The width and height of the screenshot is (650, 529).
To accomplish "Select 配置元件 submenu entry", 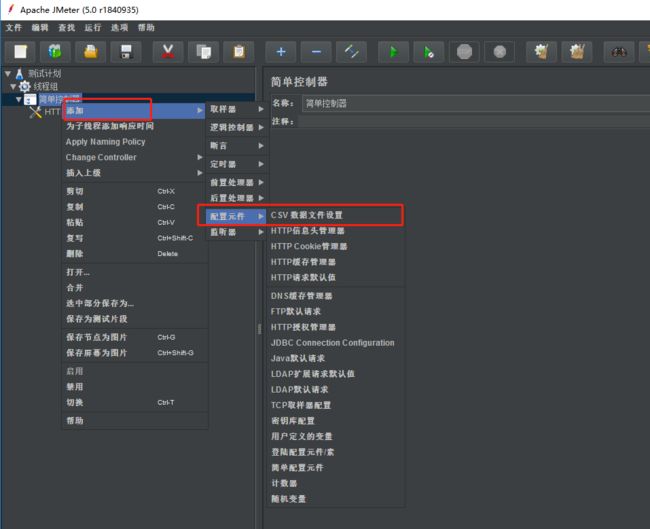I will pos(237,216).
